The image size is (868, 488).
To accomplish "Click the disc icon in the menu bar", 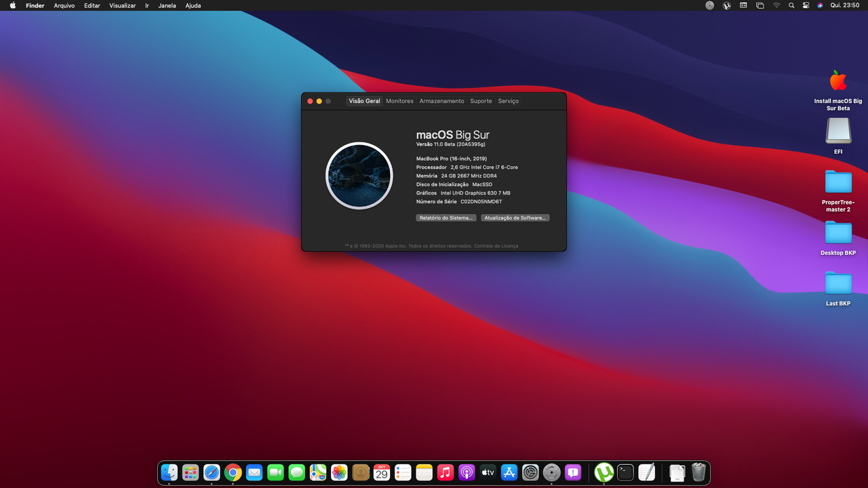I will click(709, 5).
